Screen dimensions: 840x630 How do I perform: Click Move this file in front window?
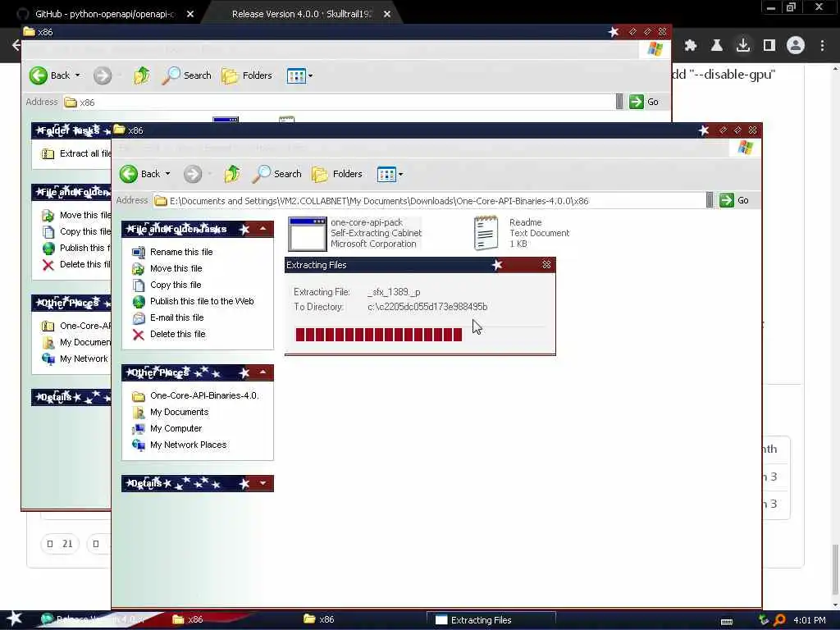(176, 268)
